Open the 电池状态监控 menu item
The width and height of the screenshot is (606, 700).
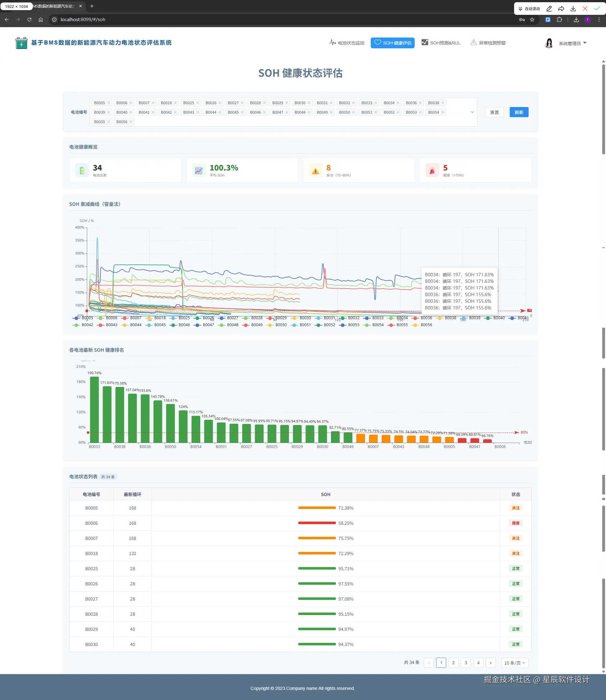click(347, 43)
